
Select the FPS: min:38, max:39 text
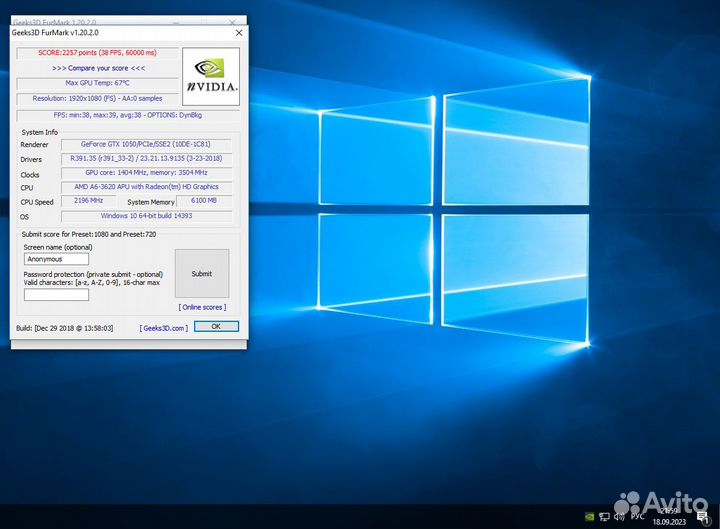coord(128,115)
